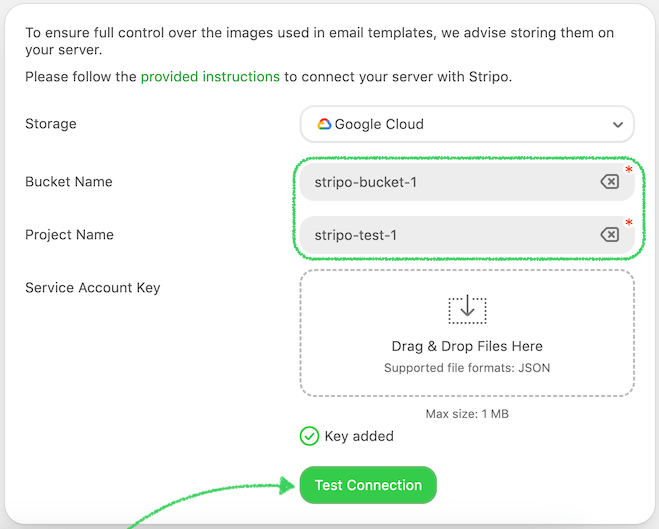Click the Storage label

(51, 124)
